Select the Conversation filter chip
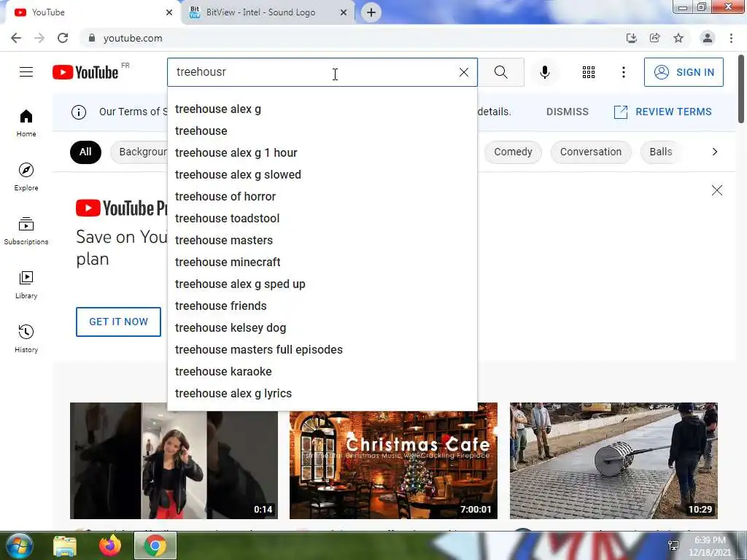 click(x=591, y=152)
